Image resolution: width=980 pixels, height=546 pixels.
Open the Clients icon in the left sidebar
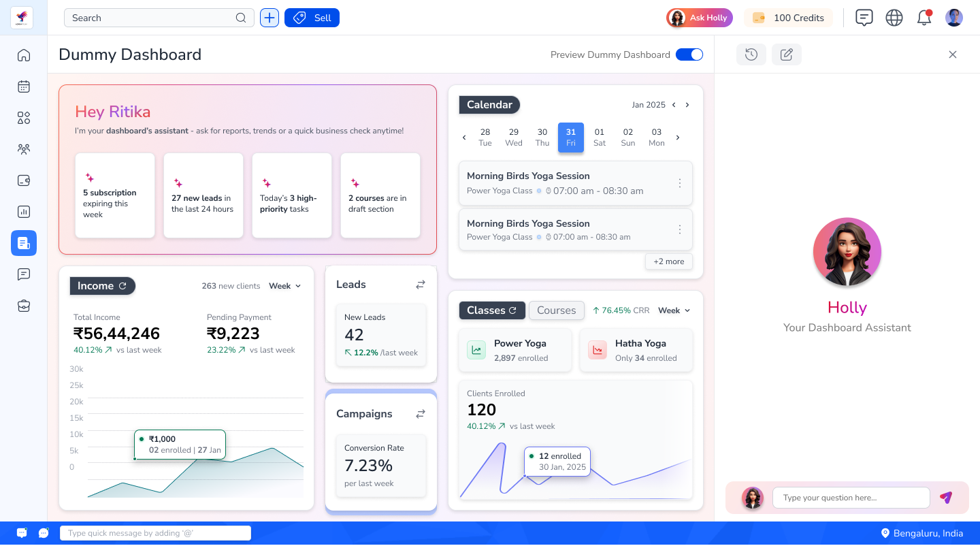tap(24, 148)
